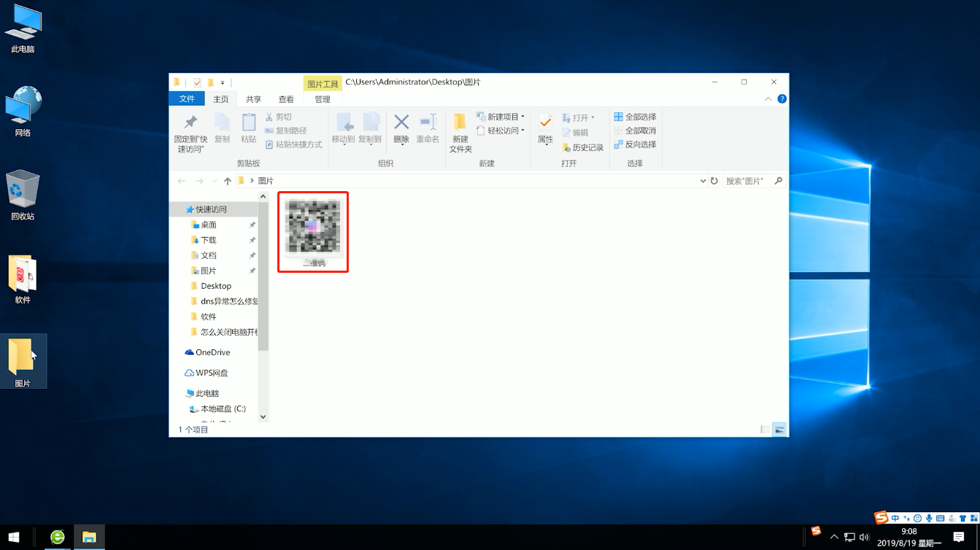Image resolution: width=980 pixels, height=550 pixels.
Task: Select 网络 desktop icon
Action: tap(23, 112)
